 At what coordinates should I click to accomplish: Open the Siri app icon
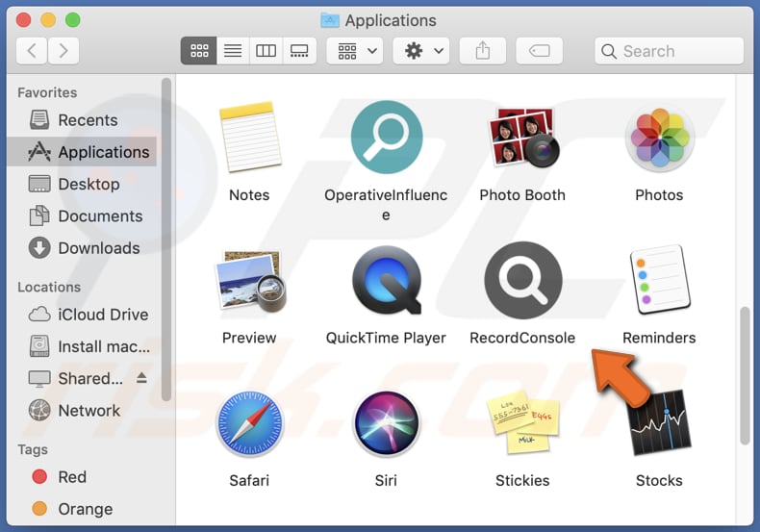(x=387, y=424)
